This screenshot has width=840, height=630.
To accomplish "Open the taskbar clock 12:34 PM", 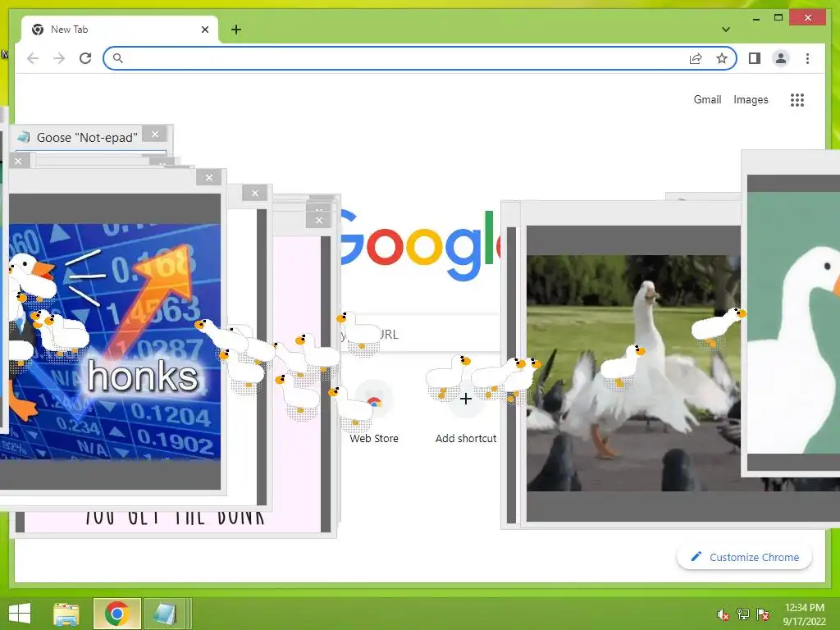I will (x=804, y=614).
